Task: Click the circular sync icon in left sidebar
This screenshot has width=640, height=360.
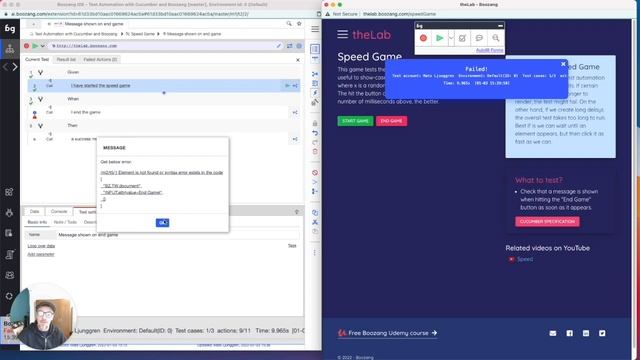Action: (9, 296)
